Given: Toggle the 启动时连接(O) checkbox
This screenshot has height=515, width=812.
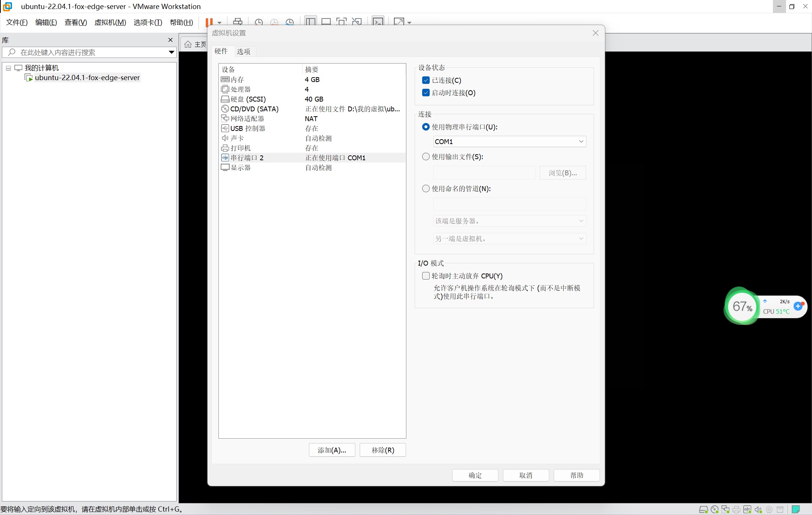Looking at the screenshot, I should point(426,93).
